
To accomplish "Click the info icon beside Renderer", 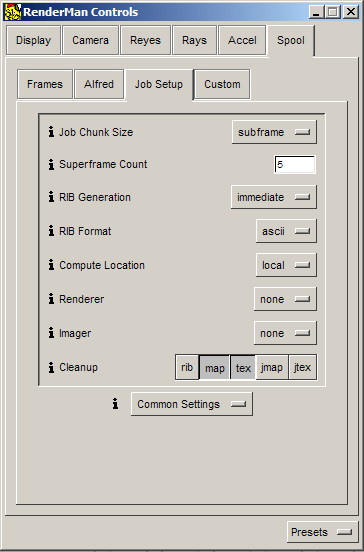I will coord(51,299).
